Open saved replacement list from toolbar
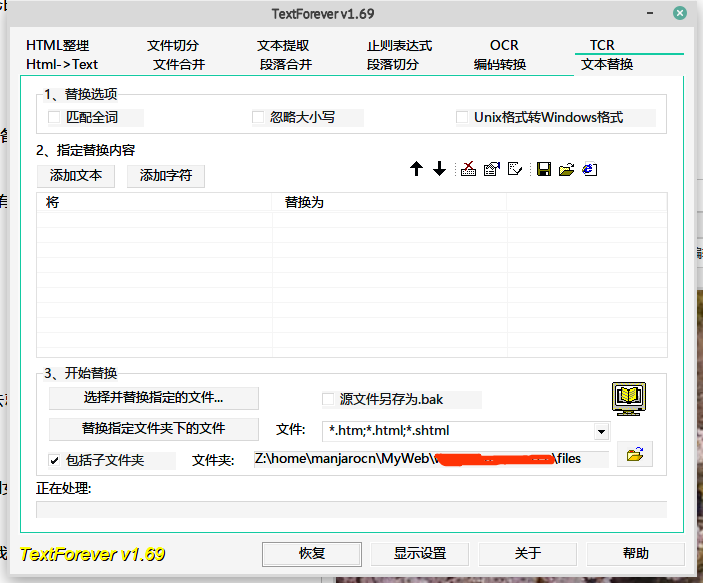This screenshot has height=583, width=703. 566,169
